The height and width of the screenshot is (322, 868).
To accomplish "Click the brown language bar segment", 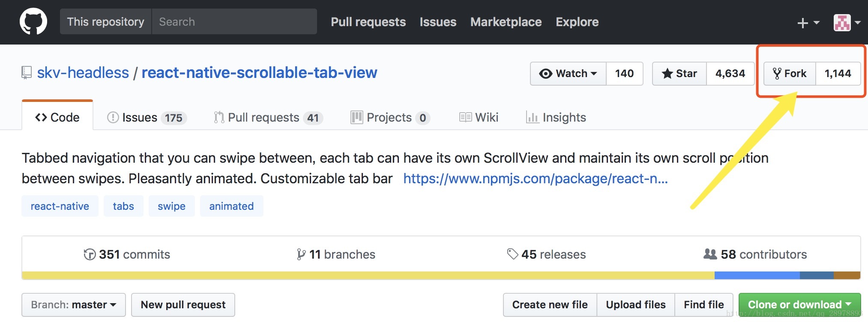I will click(x=847, y=275).
